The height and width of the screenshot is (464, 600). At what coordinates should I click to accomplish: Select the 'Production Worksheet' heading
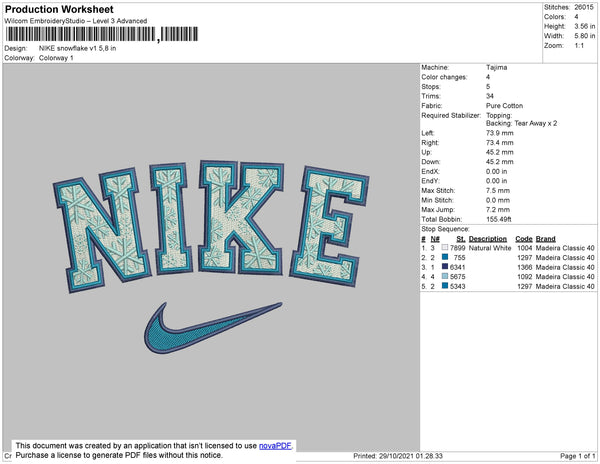[59, 10]
